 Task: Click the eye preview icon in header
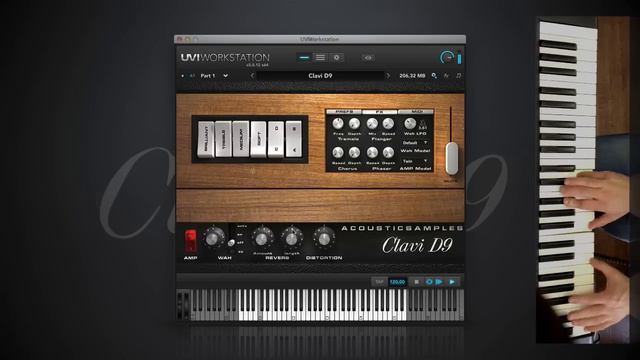coord(368,58)
